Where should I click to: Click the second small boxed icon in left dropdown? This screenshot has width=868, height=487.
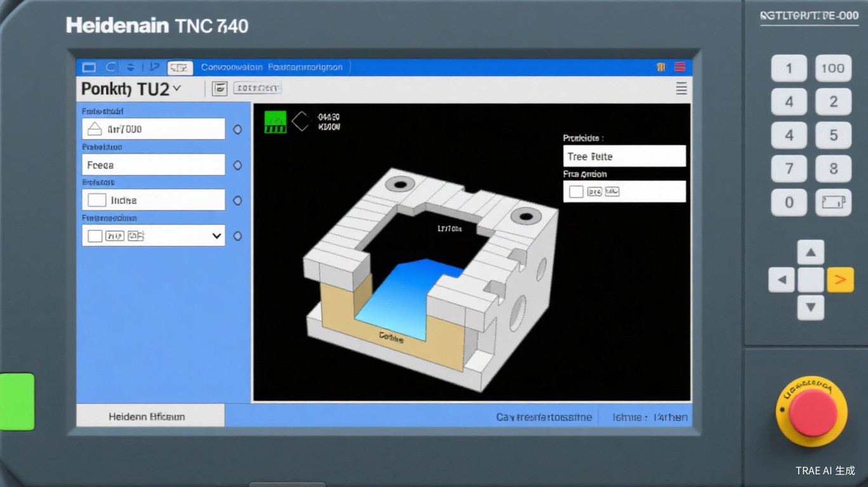pyautogui.click(x=136, y=236)
